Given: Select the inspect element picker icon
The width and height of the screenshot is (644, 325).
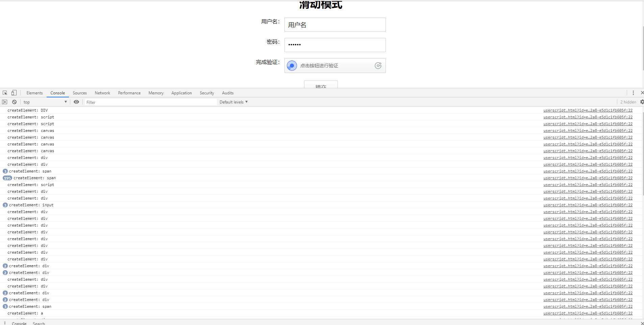Looking at the screenshot, I should click(5, 93).
